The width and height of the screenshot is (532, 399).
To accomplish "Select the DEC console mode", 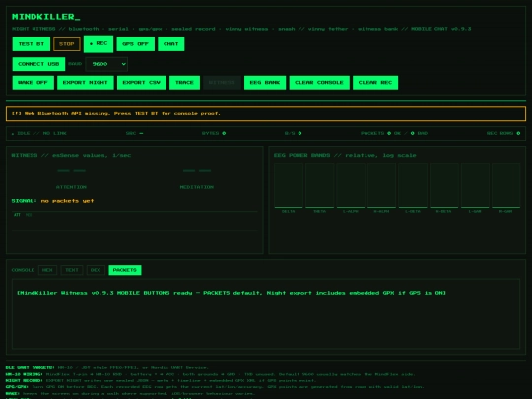I will point(96,270).
